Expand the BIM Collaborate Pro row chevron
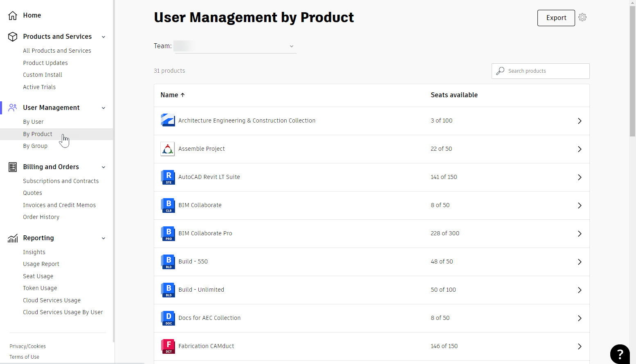636x364 pixels. tap(580, 234)
